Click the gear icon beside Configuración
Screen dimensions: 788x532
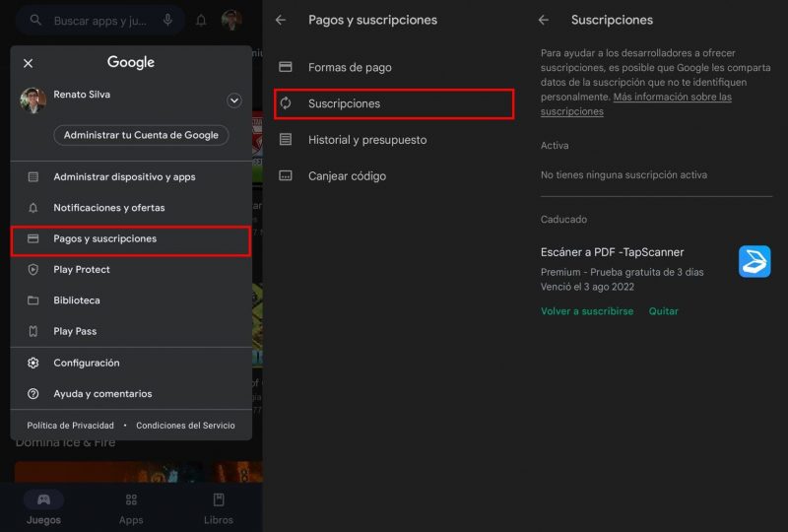(33, 364)
